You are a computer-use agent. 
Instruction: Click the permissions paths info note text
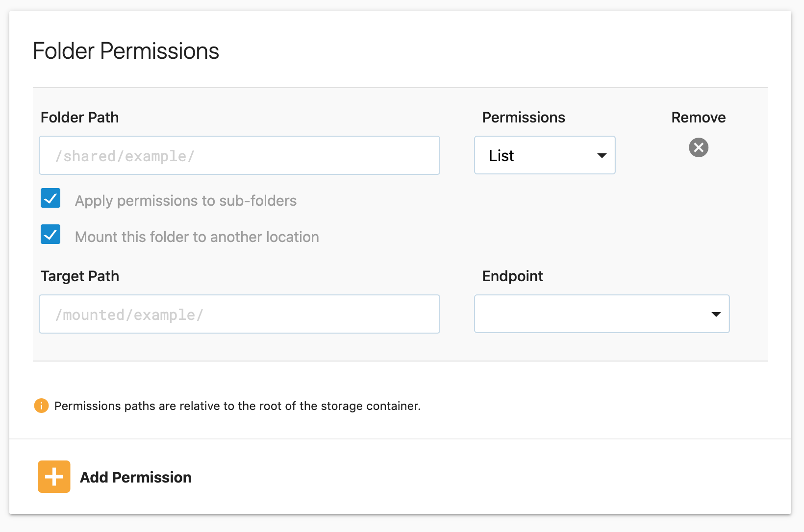pyautogui.click(x=237, y=406)
